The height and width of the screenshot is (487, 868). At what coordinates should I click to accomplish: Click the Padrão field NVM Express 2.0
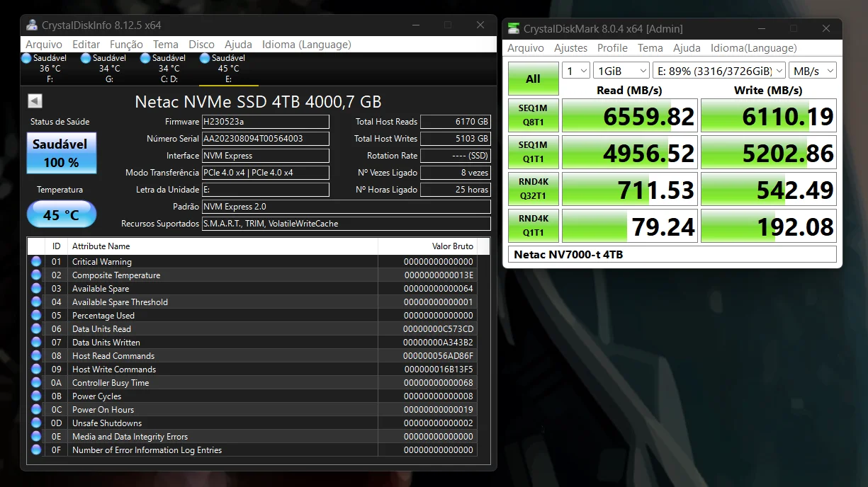(x=346, y=207)
